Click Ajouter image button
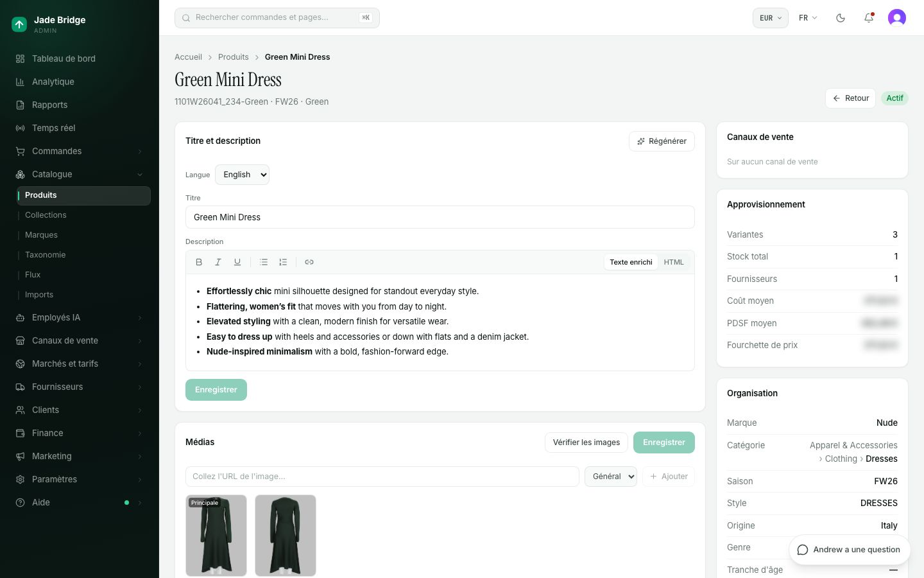The image size is (924, 578). [x=669, y=477]
